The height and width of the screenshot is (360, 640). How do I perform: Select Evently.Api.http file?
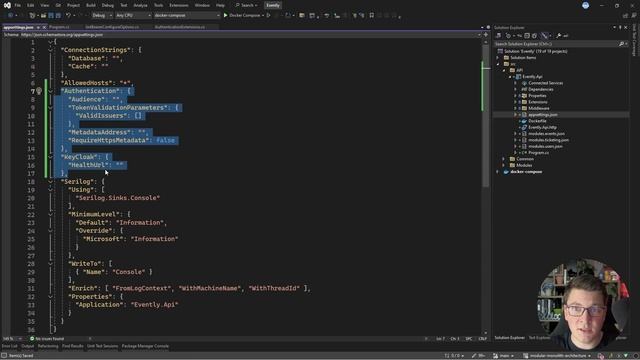[x=542, y=127]
